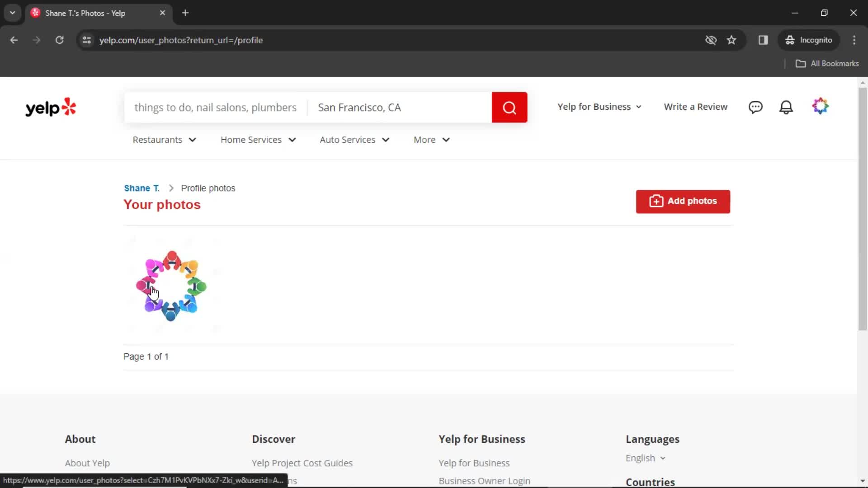Open the English language dropdown
The image size is (868, 488).
(x=646, y=458)
